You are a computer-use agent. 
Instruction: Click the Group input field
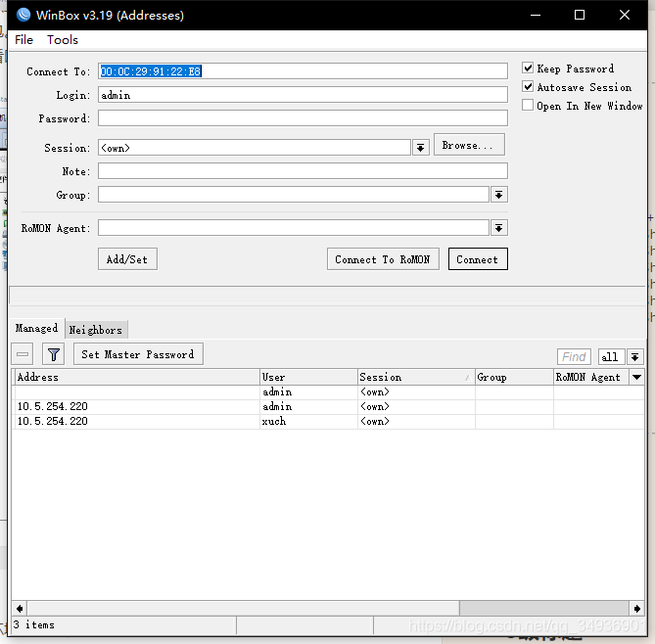pos(294,195)
